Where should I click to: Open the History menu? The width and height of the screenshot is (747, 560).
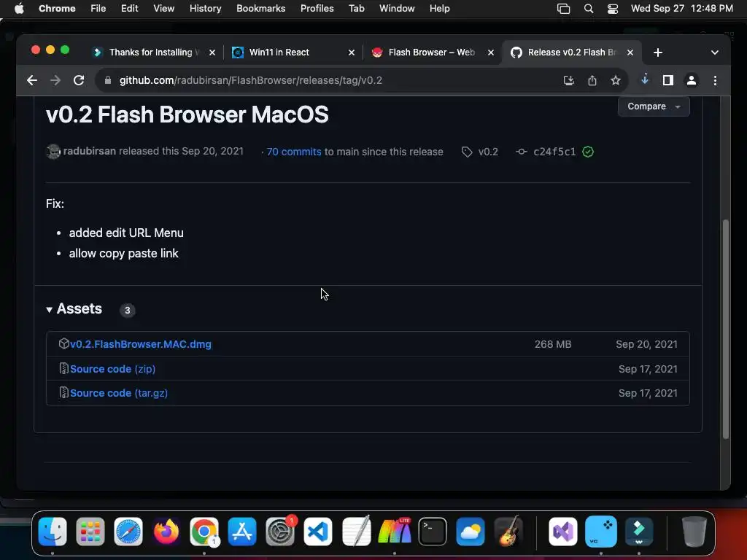pos(205,9)
